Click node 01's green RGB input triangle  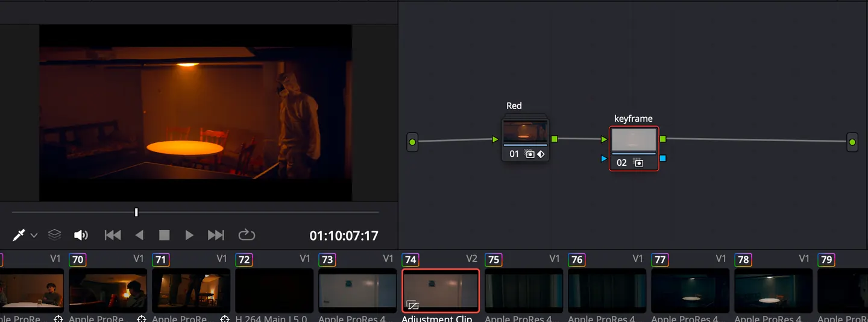(x=495, y=139)
